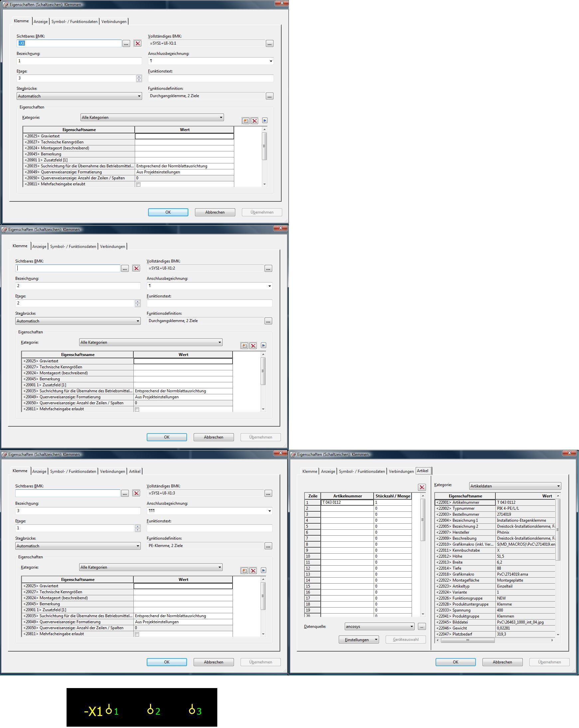Open Stegbrücke dropdown in X1:2 dialog
579x728 pixels.
tap(78, 321)
